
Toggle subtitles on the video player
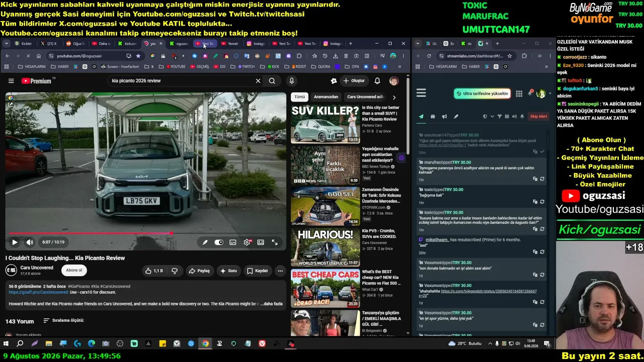pos(233,242)
